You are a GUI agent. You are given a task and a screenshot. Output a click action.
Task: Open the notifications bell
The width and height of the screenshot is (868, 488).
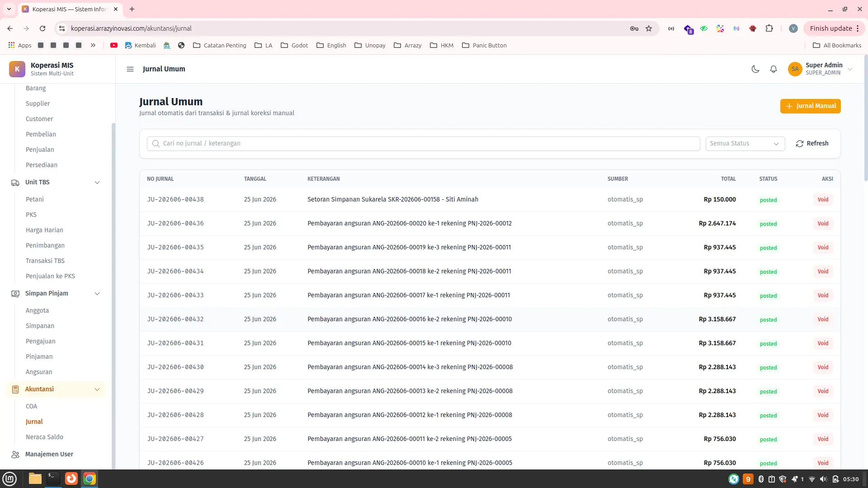pos(774,69)
